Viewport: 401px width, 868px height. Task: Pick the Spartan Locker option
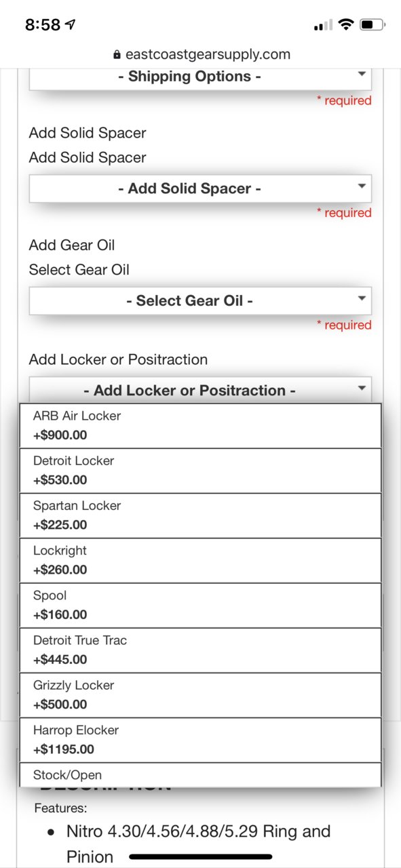pos(200,515)
